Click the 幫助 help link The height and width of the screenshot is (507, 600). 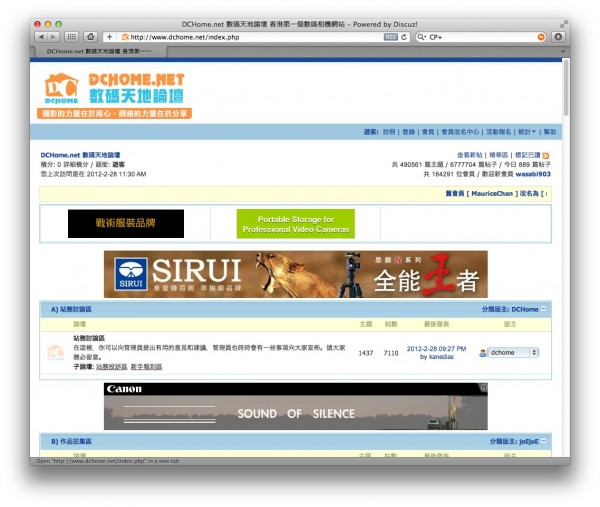[550, 132]
